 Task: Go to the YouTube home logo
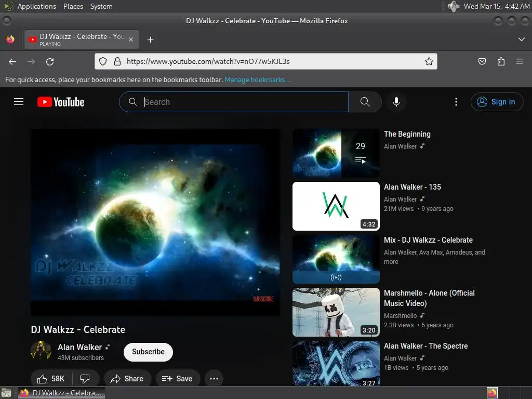click(61, 102)
